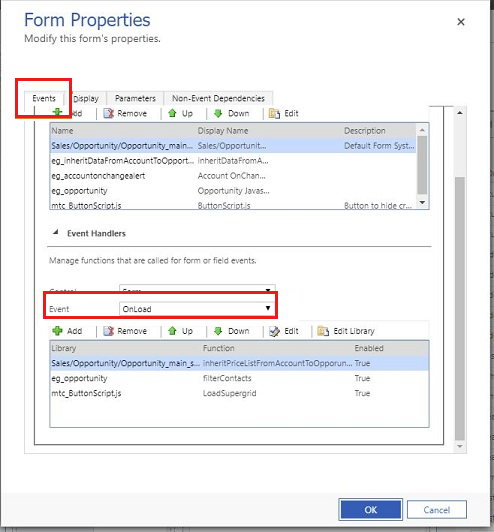The width and height of the screenshot is (494, 532).
Task: Click outer dialog scrollbar up arrow
Action: (x=460, y=113)
